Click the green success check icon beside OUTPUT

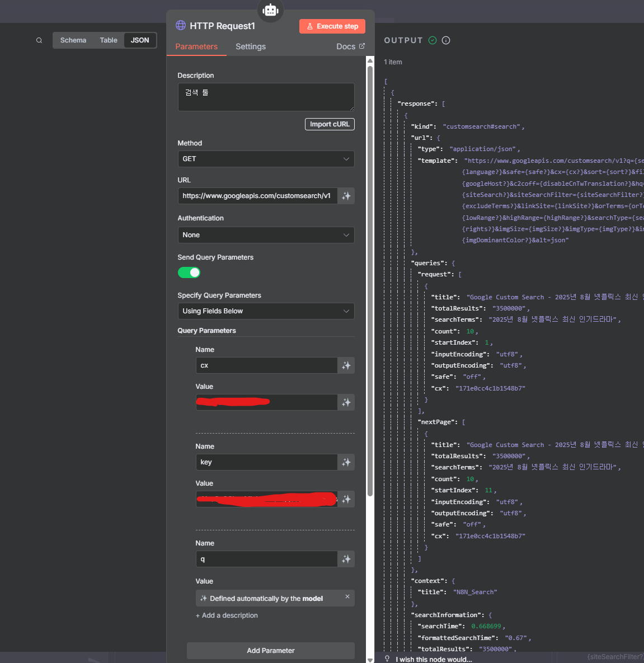click(432, 40)
